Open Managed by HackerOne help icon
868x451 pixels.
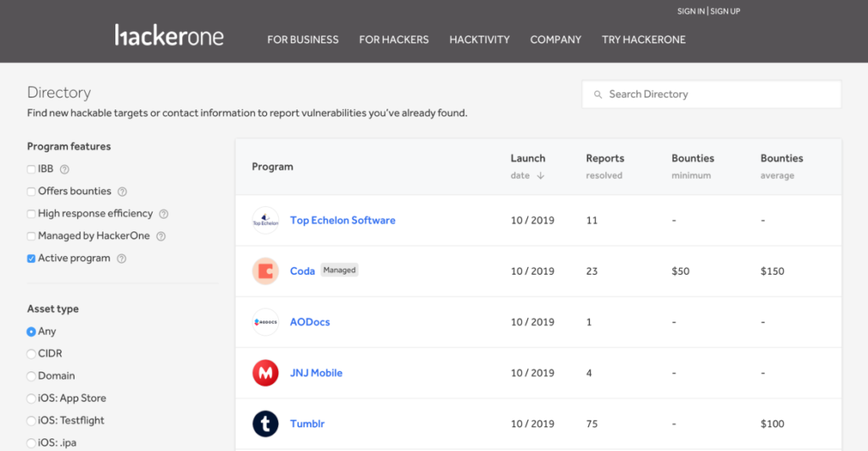(160, 237)
